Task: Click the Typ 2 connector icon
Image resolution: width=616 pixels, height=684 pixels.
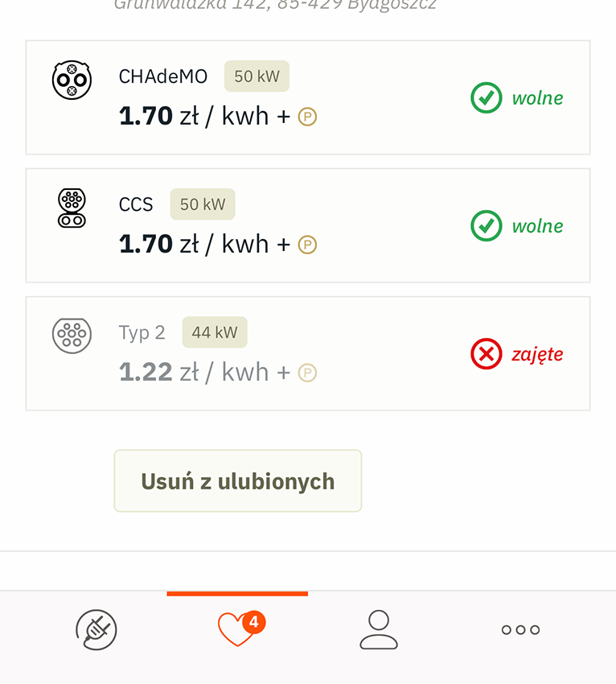Action: (72, 336)
